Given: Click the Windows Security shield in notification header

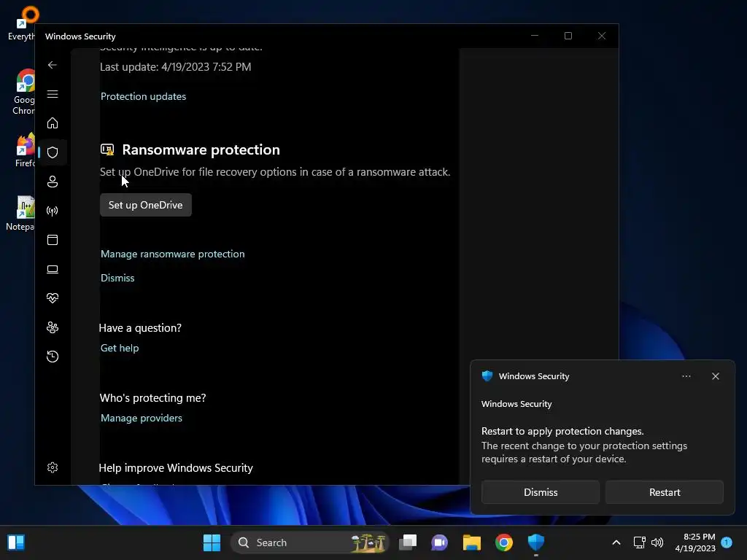Looking at the screenshot, I should pyautogui.click(x=487, y=376).
